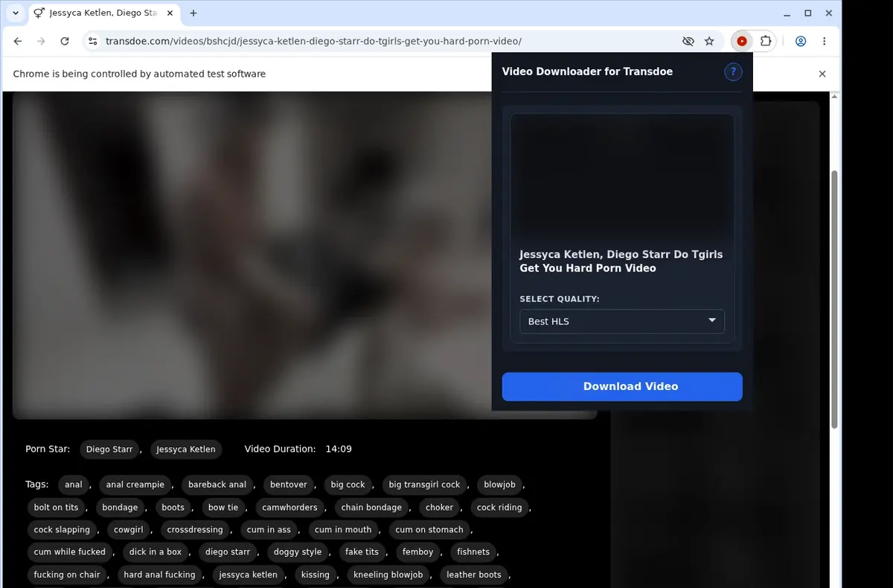Dismiss the automated test software infobar
The image size is (893, 588).
click(822, 74)
